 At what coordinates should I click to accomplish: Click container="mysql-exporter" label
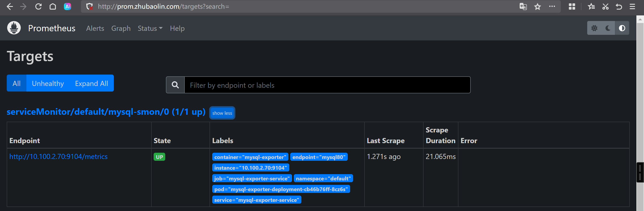click(250, 157)
